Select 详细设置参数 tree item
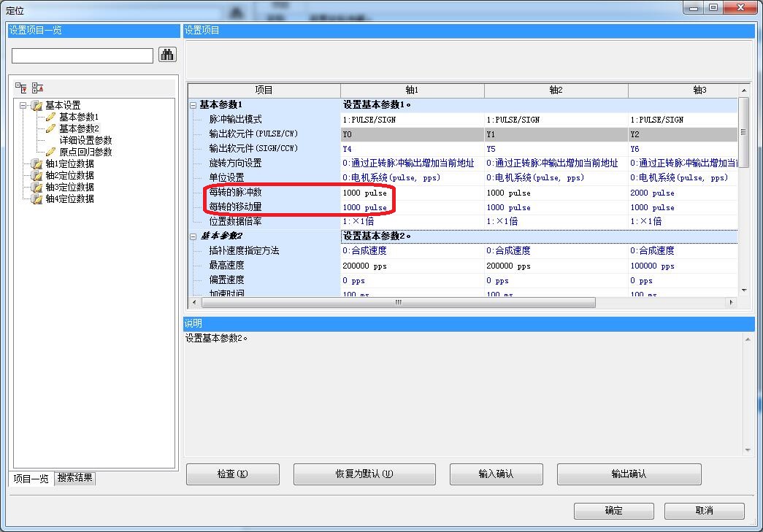Image resolution: width=763 pixels, height=532 pixels. [85, 140]
